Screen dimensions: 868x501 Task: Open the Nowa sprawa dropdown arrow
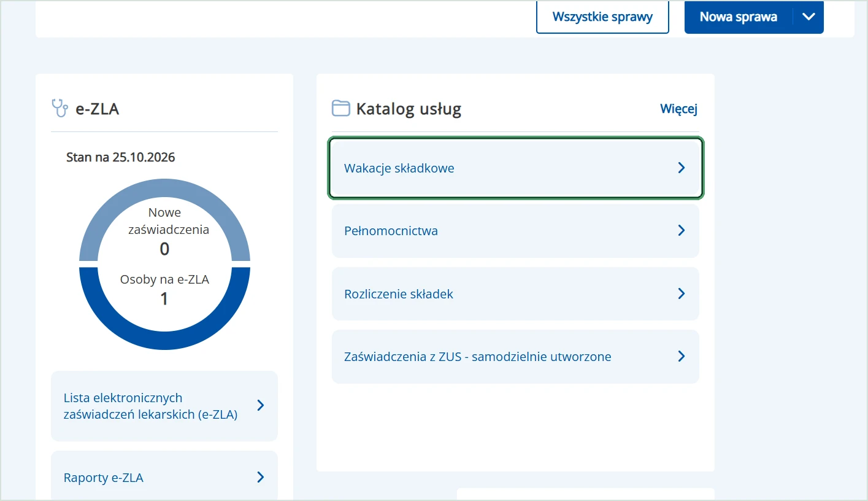tap(808, 17)
